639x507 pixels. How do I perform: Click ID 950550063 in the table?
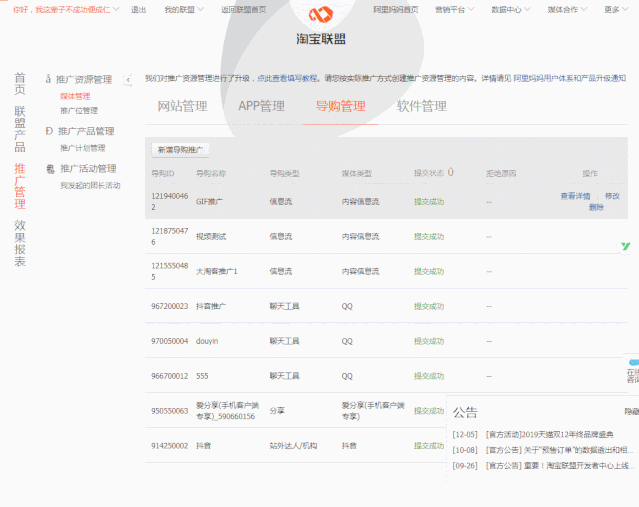(x=170, y=411)
